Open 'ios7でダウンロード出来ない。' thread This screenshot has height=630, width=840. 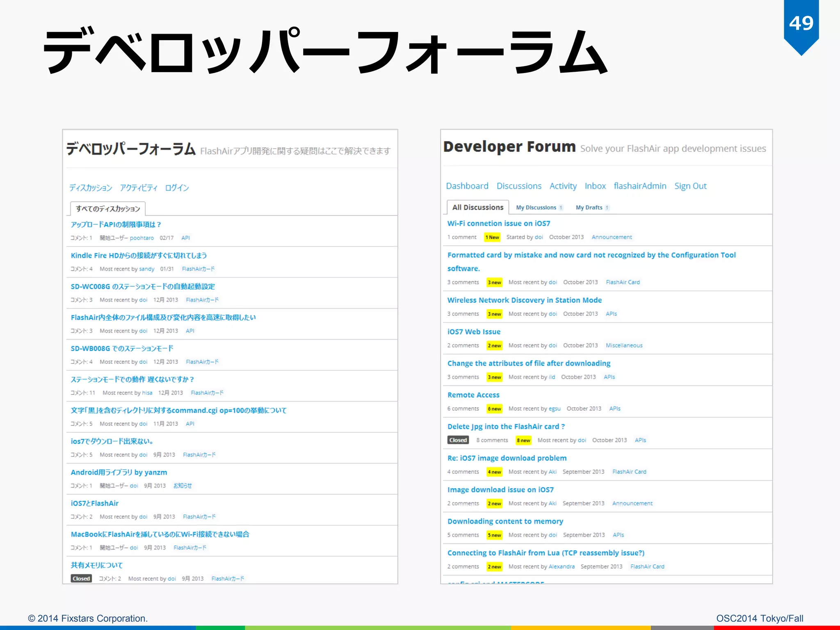[112, 441]
